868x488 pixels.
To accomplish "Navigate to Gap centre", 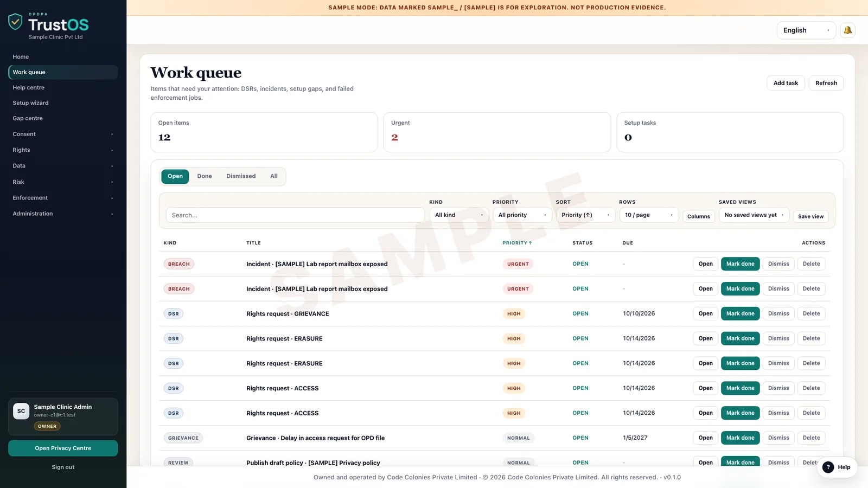I will (x=63, y=118).
